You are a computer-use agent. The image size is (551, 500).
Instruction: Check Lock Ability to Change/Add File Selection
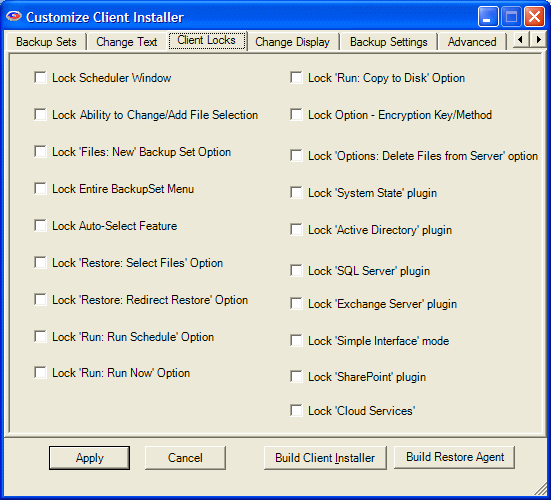40,115
